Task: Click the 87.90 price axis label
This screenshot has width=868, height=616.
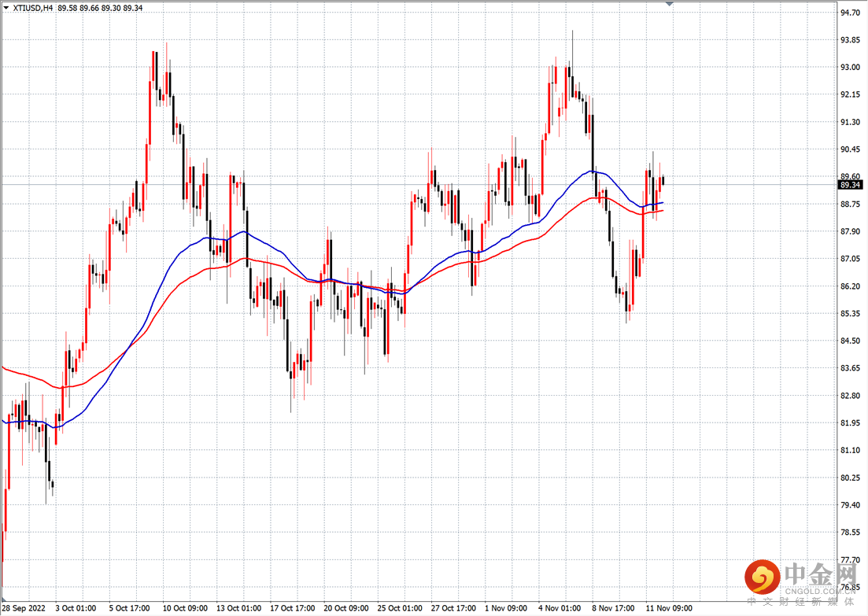Action: click(850, 231)
